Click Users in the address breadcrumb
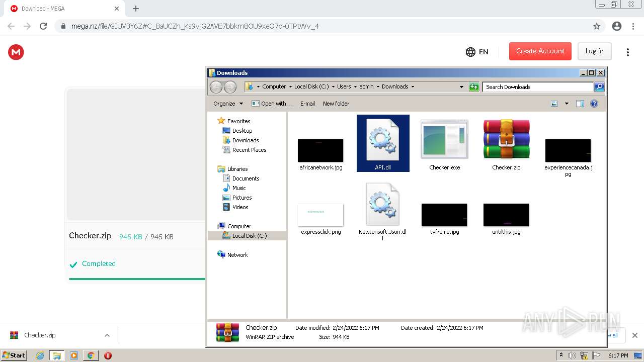Viewport: 644px width, 362px height. coord(344,87)
